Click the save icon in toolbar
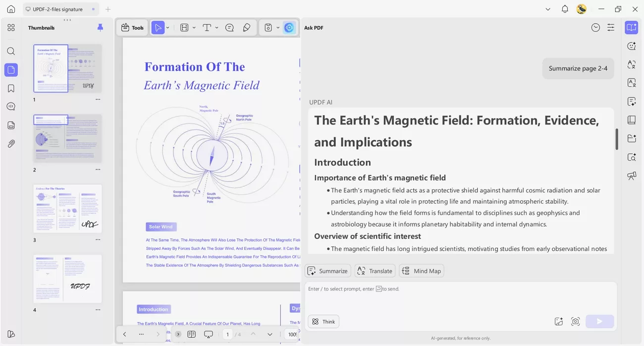644x346 pixels. point(268,28)
